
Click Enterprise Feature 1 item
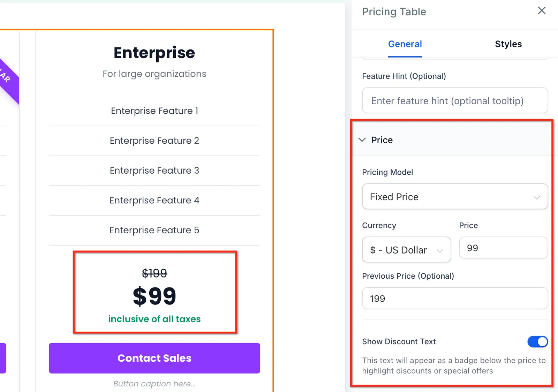pyautogui.click(x=154, y=111)
